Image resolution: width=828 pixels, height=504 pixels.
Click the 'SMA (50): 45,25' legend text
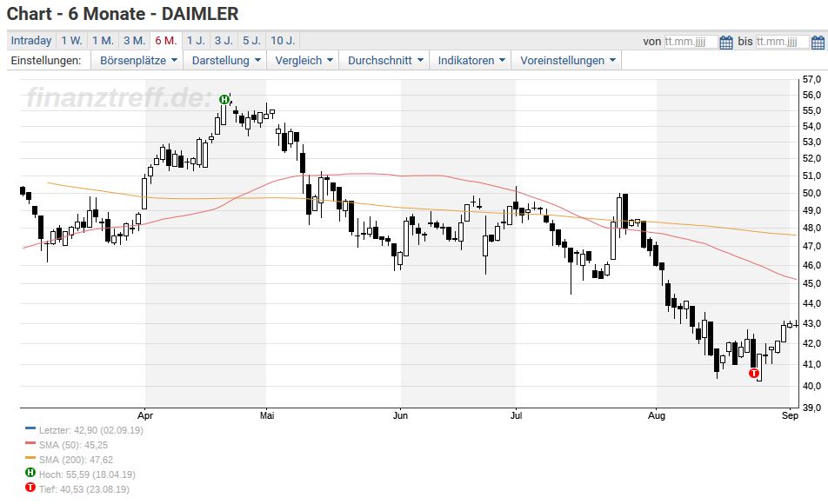73,445
